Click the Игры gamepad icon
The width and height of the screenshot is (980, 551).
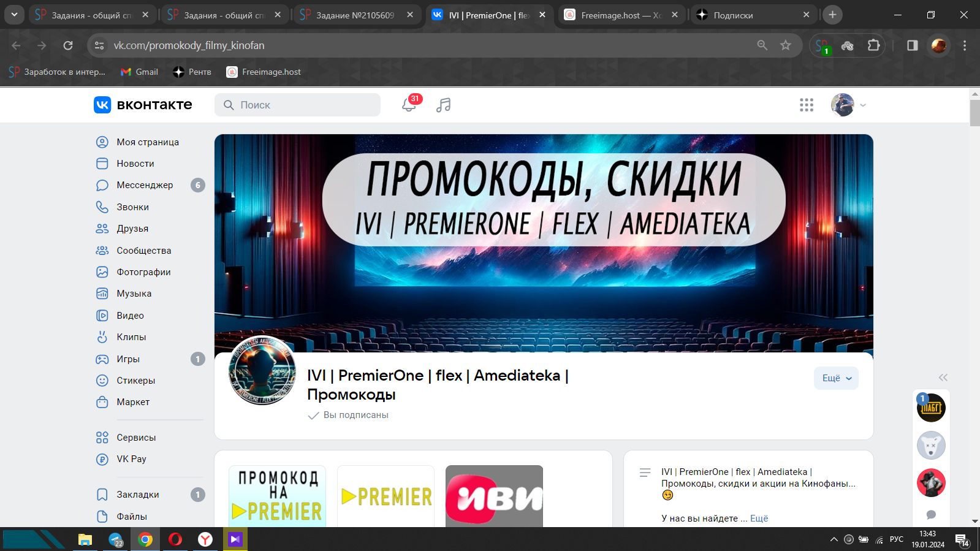click(102, 359)
